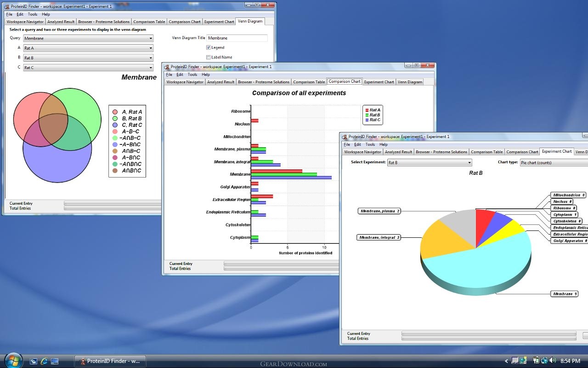The image size is (588, 368).
Task: Open Help menu in Comparison Chart window
Action: pyautogui.click(x=206, y=75)
